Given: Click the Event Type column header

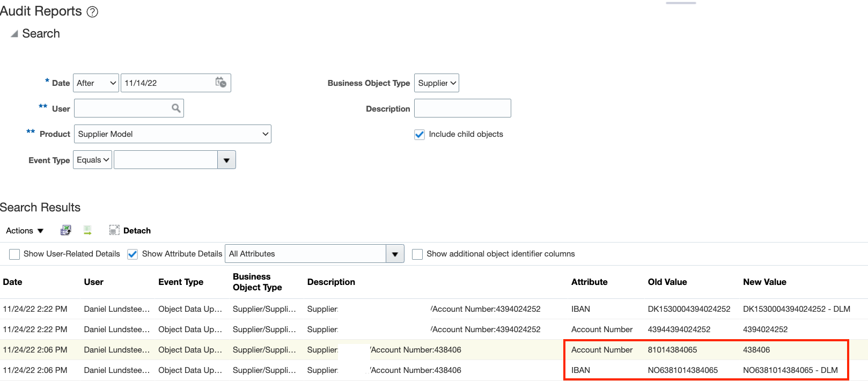Looking at the screenshot, I should click(x=181, y=282).
